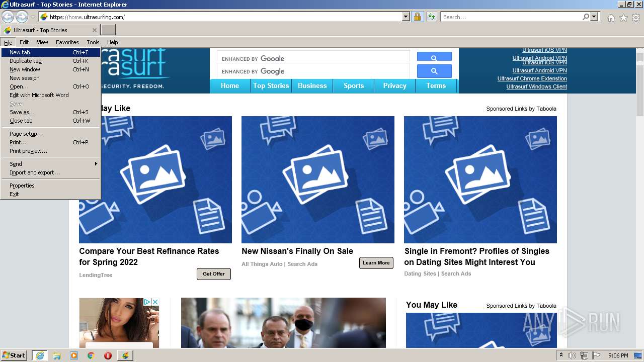Click the search magnifier in browser search box
The width and height of the screenshot is (644, 362).
tap(586, 17)
